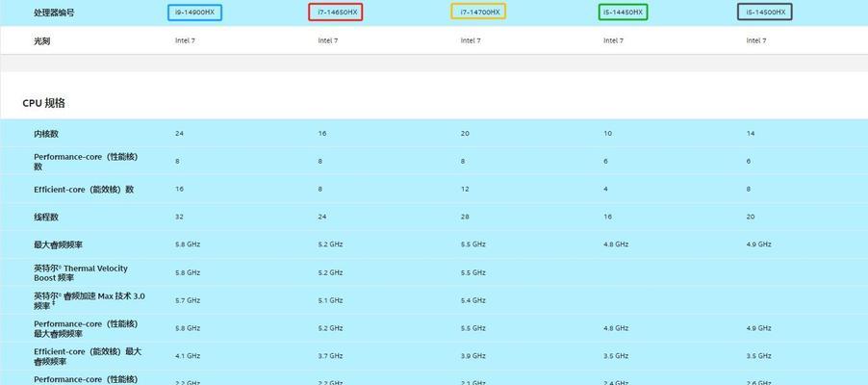Image resolution: width=868 pixels, height=385 pixels.
Task: Select 5.2 GHz in Thermal Velocity Boost row
Action: 330,272
